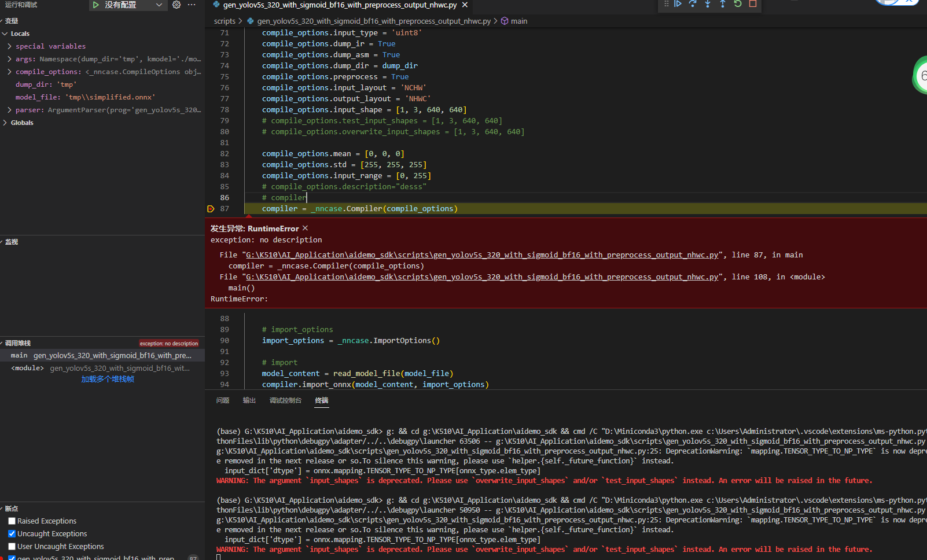Screen dimensions: 927x560
Task: Switch to the 调试控制台 tab
Action: pyautogui.click(x=285, y=400)
